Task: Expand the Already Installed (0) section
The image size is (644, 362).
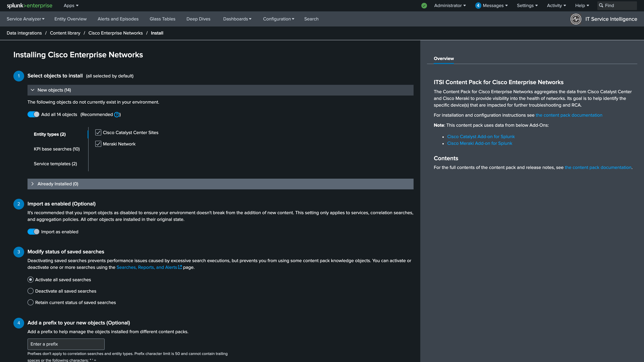Action: tap(220, 184)
